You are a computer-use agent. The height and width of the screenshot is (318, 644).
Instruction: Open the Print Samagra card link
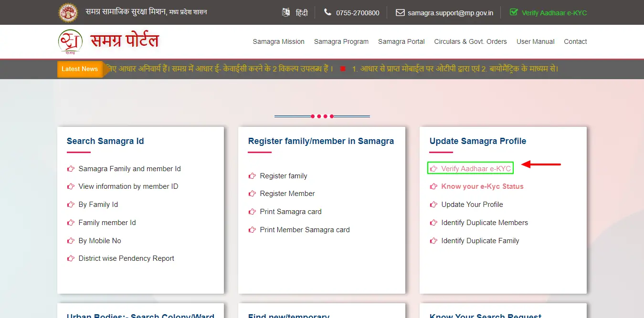point(291,212)
